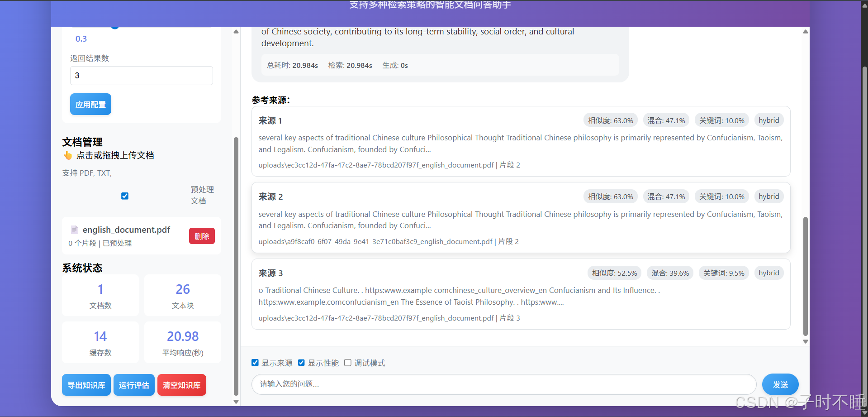868x417 pixels.
Task: Click sidebar scrollbar up arrow
Action: click(236, 32)
